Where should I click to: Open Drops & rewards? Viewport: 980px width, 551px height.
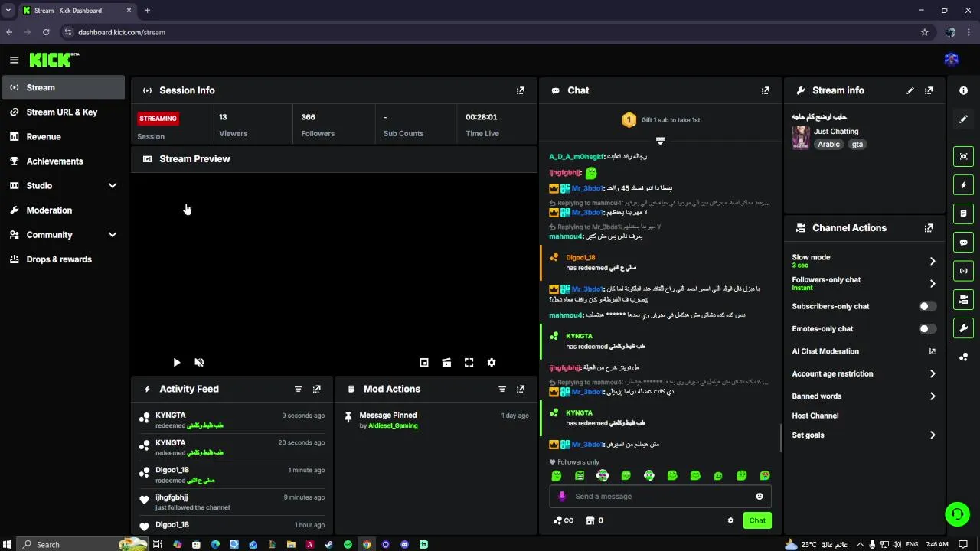[x=64, y=259]
